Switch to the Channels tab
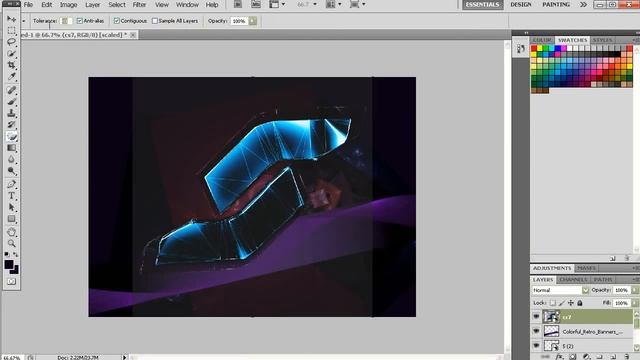 pos(573,280)
